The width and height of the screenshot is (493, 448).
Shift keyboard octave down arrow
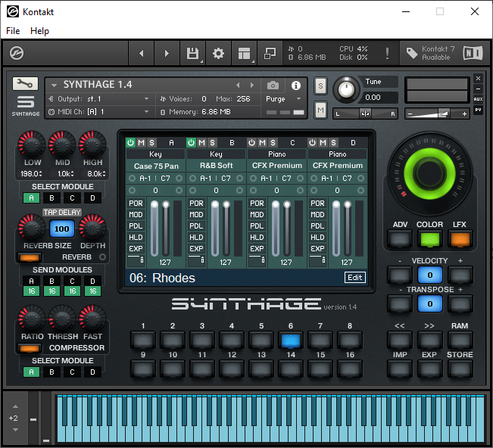[15, 430]
